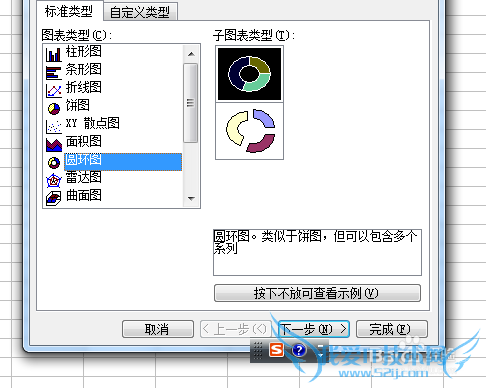Viewport: 486px width, 388px height.
Task: Select the XY 散点图 list entry text
Action: pyautogui.click(x=93, y=123)
